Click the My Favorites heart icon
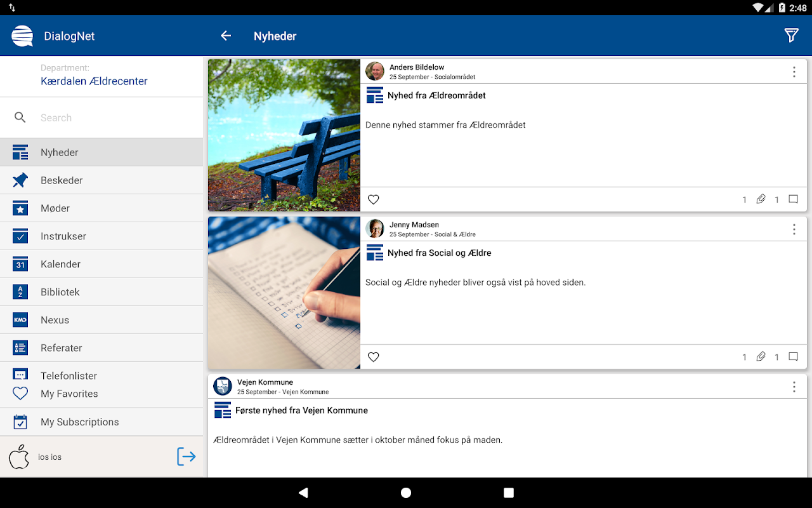Image resolution: width=812 pixels, height=508 pixels. [x=20, y=394]
